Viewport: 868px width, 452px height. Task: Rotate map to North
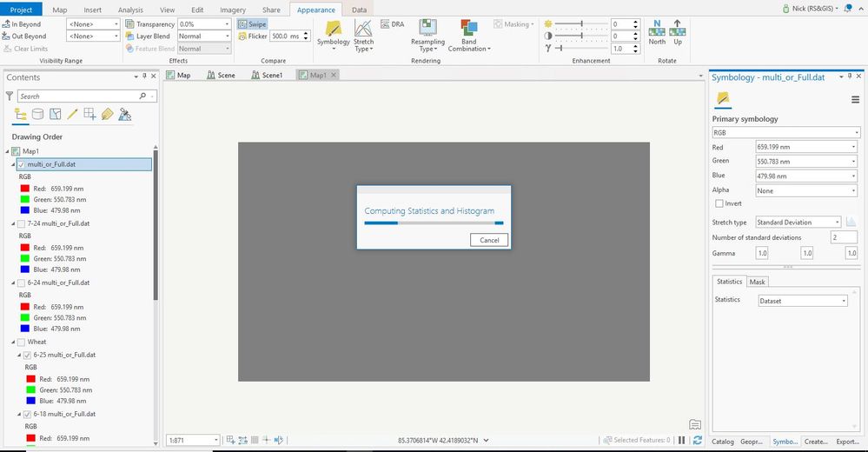(657, 32)
